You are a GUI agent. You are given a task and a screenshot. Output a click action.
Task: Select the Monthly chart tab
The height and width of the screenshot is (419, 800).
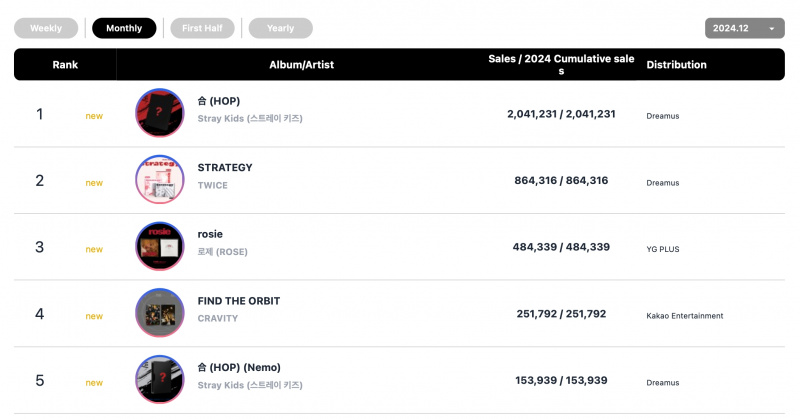click(124, 28)
